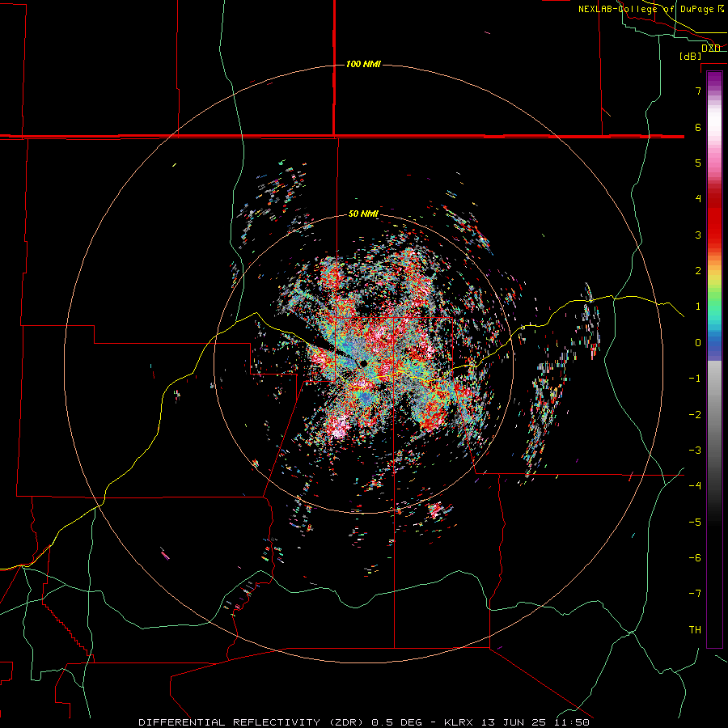Click the 6 value on the color scale
728x728 pixels.
[698, 127]
